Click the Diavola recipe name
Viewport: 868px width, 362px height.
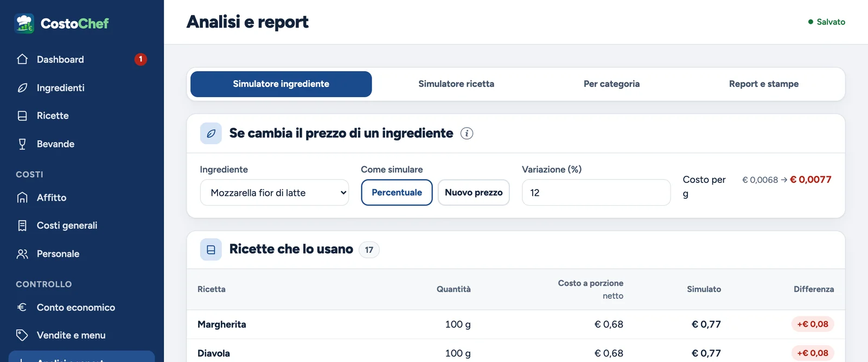point(214,353)
